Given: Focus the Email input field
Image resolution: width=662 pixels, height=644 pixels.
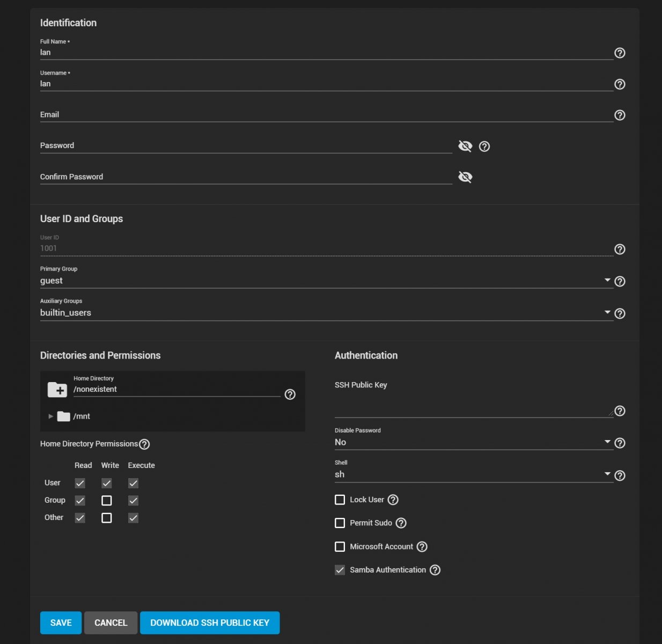Looking at the screenshot, I should click(326, 115).
